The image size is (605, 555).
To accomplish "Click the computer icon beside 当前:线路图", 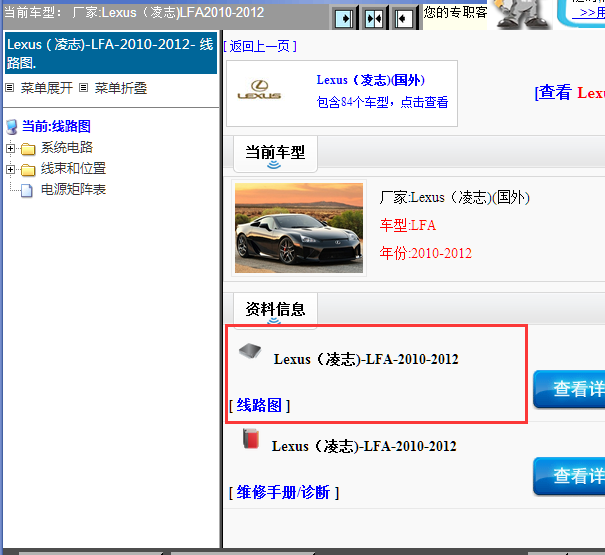I will point(12,127).
